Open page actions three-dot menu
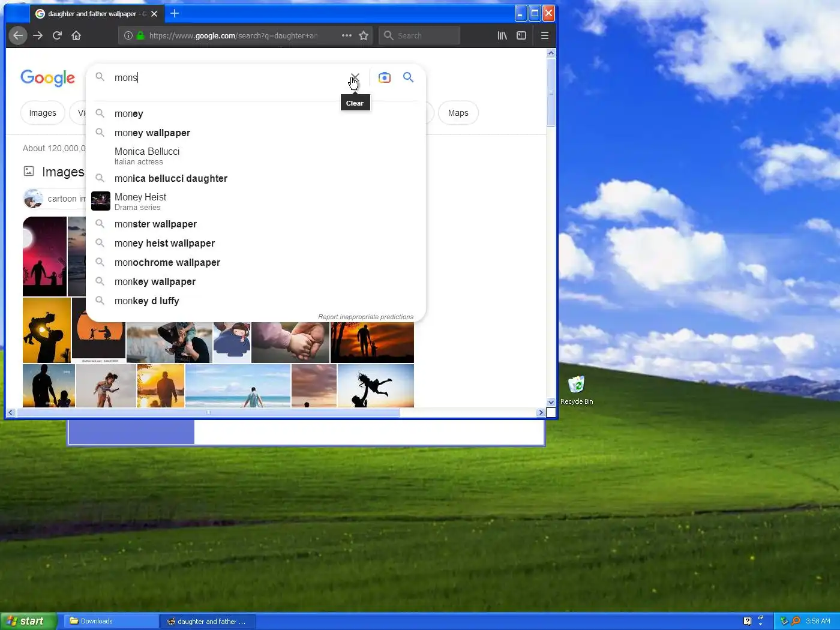Image resolution: width=840 pixels, height=630 pixels. tap(347, 35)
